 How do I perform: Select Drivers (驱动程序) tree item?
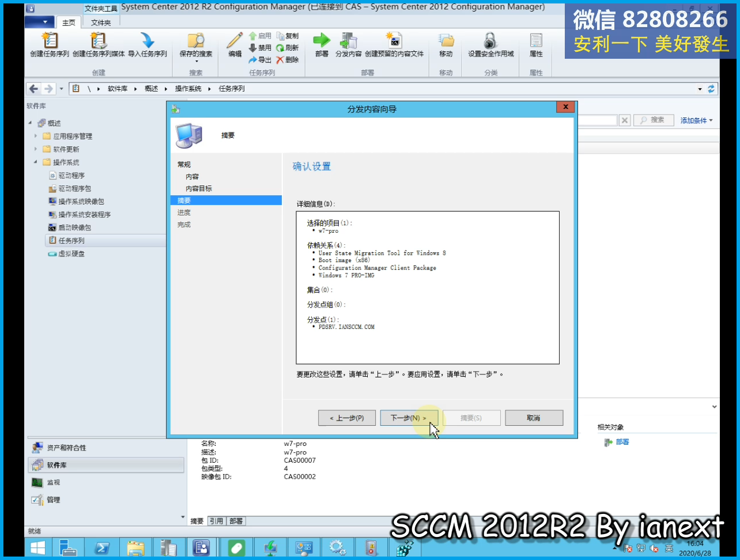[67, 176]
